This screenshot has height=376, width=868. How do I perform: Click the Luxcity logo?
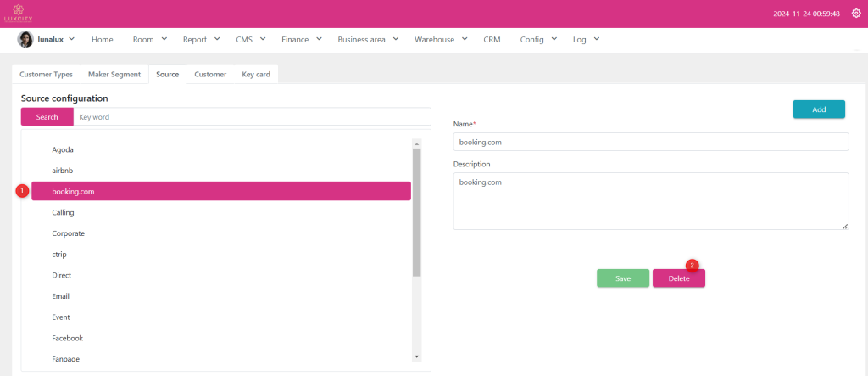pyautogui.click(x=18, y=14)
